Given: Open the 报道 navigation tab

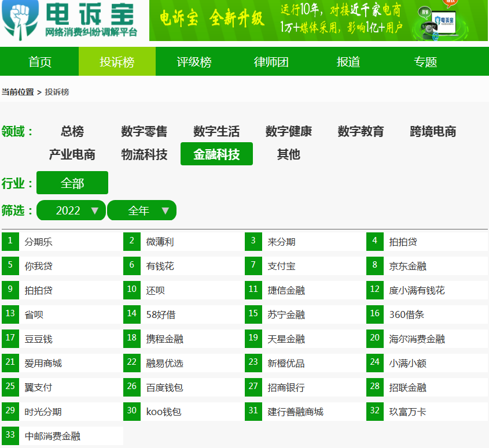Looking at the screenshot, I should (348, 61).
